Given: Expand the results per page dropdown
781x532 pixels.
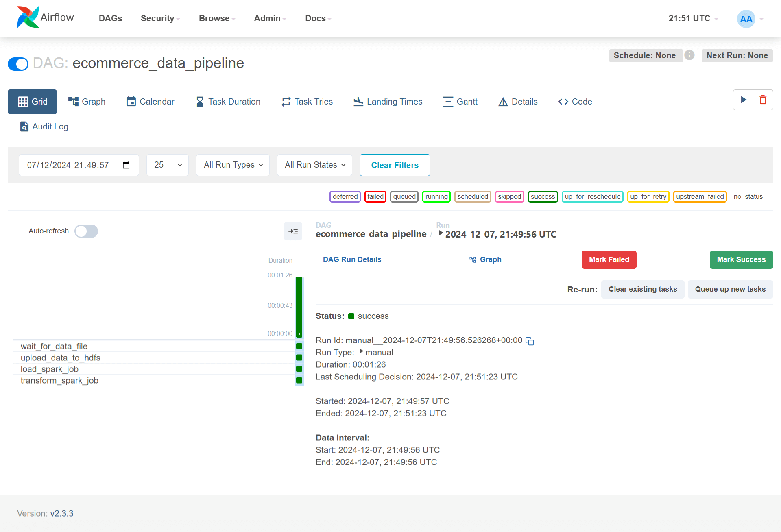Looking at the screenshot, I should pos(167,165).
